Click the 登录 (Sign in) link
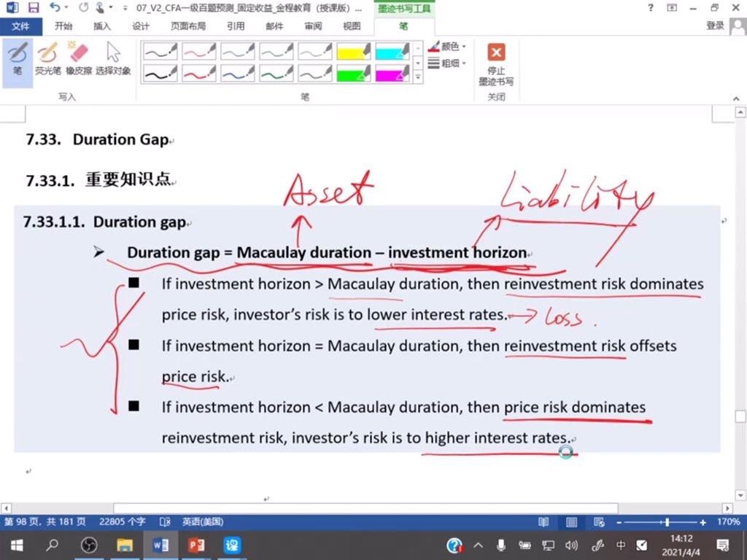747x560 pixels. coord(715,26)
